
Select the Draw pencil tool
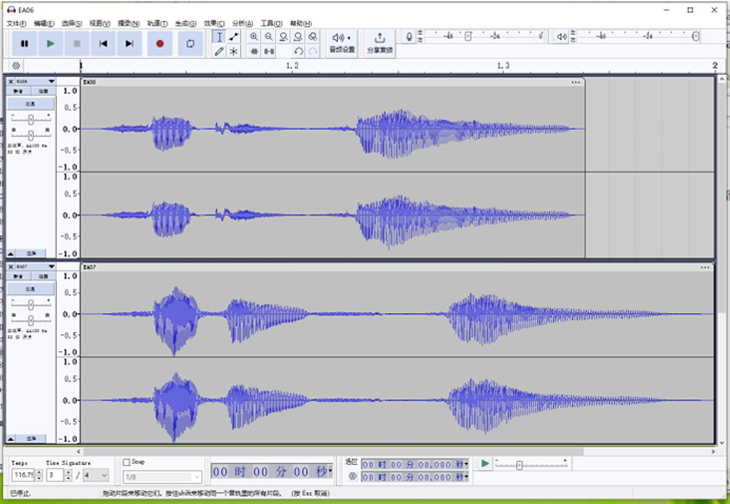tap(219, 50)
